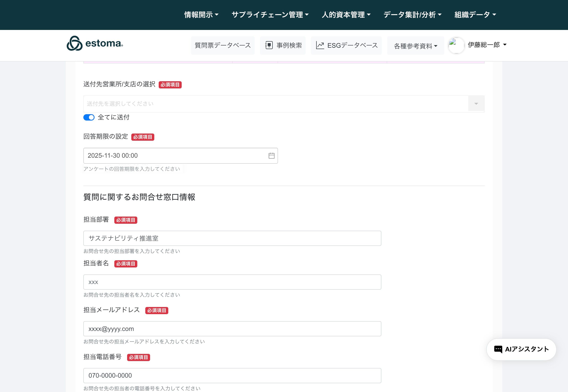Image resolution: width=568 pixels, height=392 pixels.
Task: Click into the 担当部署 input field
Action: (x=232, y=238)
